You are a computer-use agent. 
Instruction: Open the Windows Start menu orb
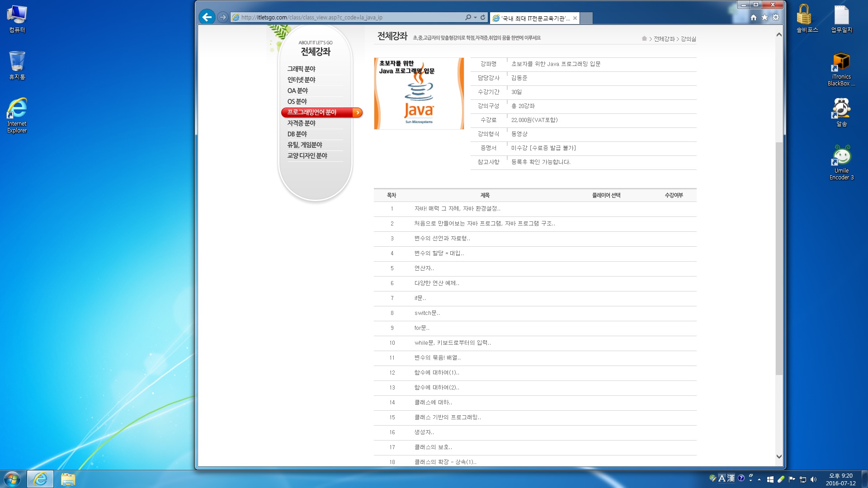[x=12, y=479]
